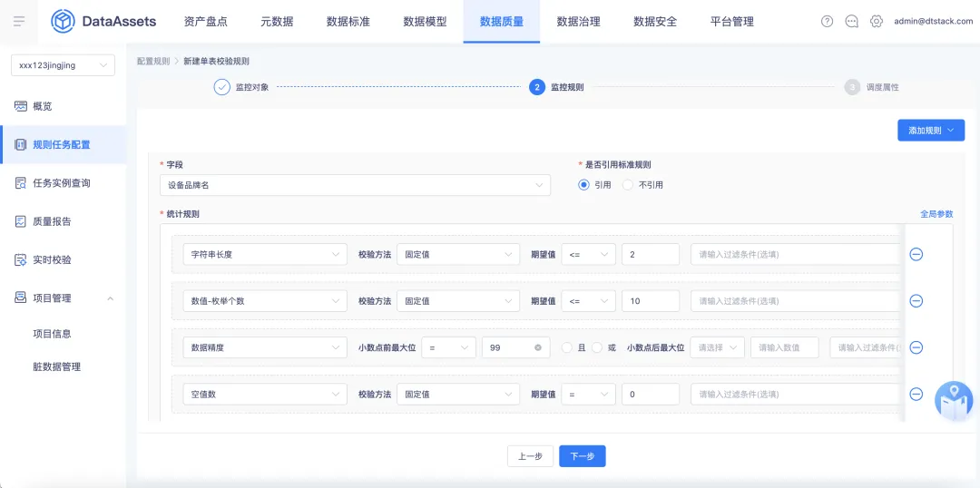Click the expected value field containing 10
This screenshot has height=488, width=980.
point(651,300)
